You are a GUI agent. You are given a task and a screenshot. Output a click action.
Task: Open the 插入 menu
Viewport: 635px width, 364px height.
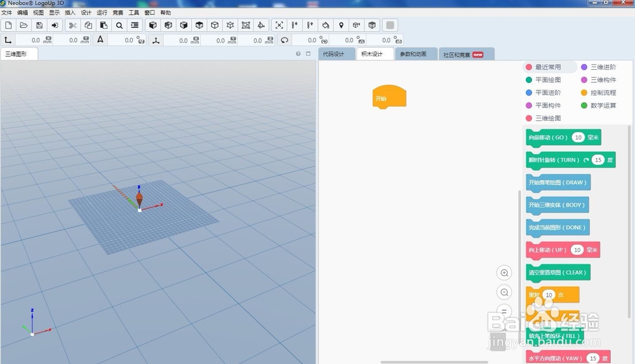coord(70,13)
